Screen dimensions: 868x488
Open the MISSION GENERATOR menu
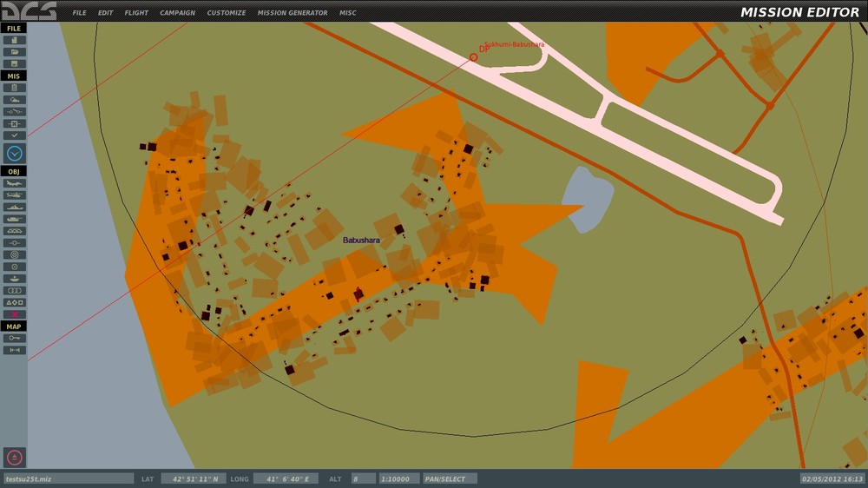tap(293, 13)
